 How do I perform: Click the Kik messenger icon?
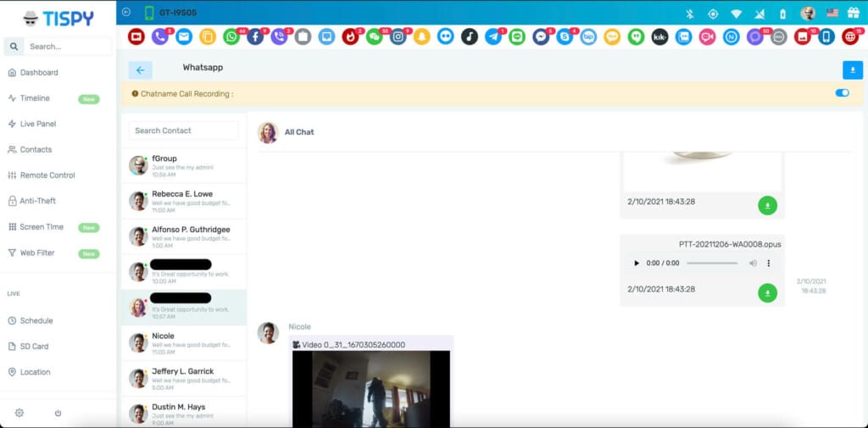(659, 37)
